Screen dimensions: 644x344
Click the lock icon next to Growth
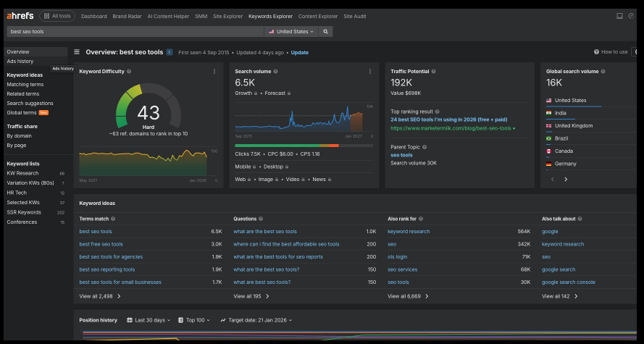click(x=256, y=93)
